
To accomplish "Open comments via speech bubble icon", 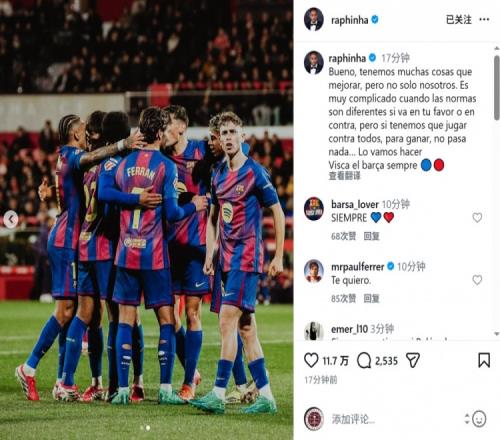I will point(364,361).
